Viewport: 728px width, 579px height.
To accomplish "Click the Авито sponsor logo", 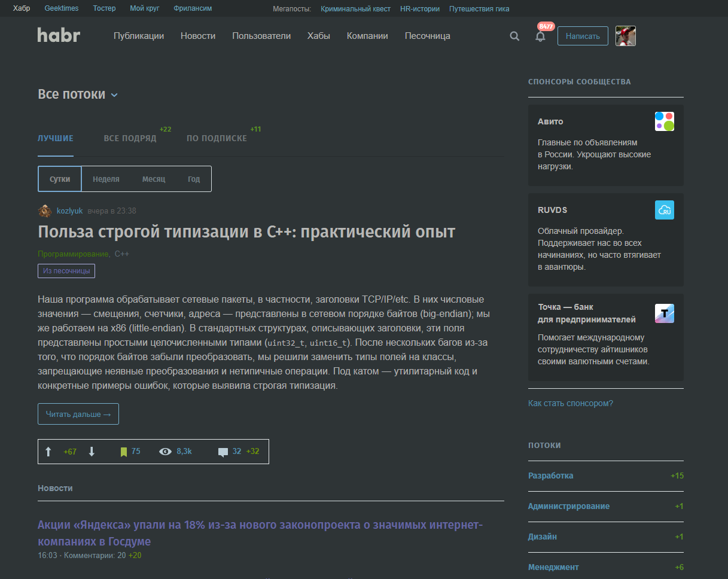I will [x=665, y=120].
